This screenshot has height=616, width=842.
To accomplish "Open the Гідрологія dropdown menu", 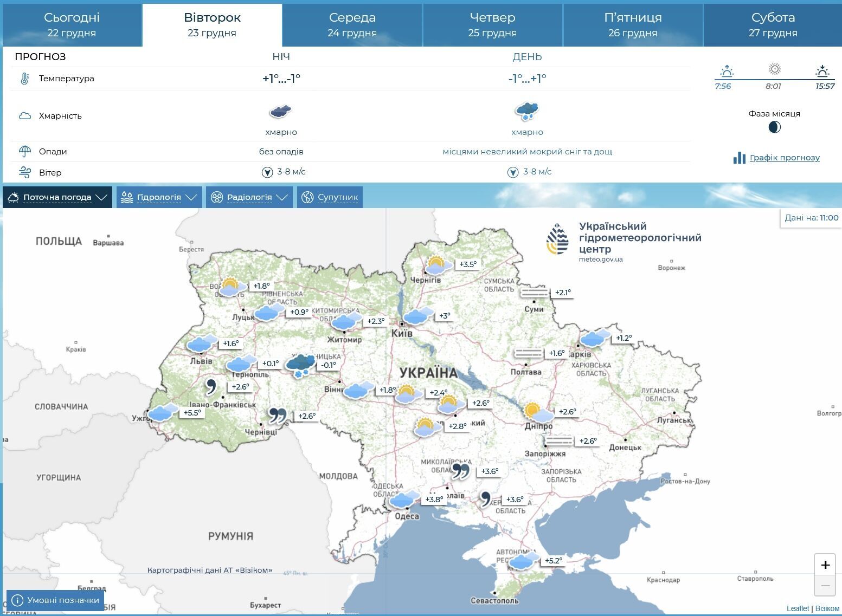I will 159,197.
